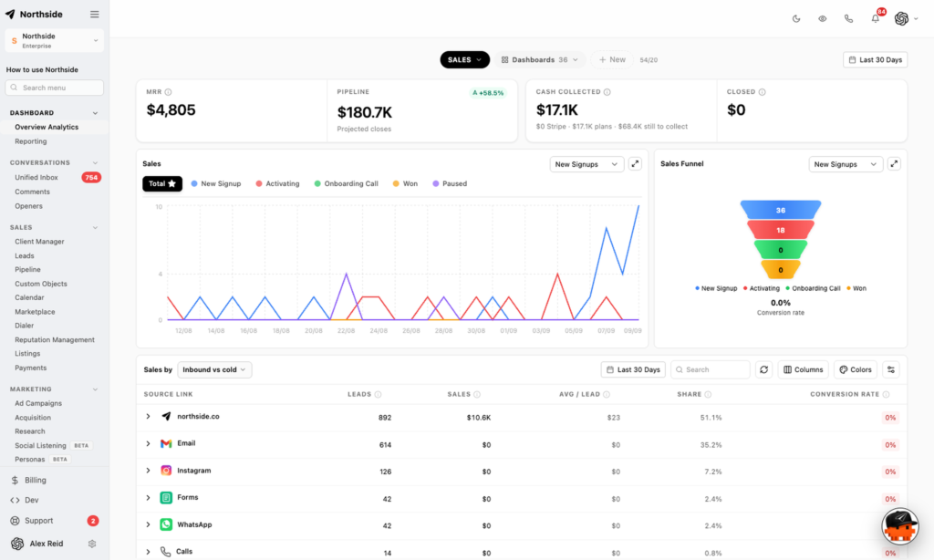Focus the Search menu field
The image size is (934, 560).
[54, 88]
